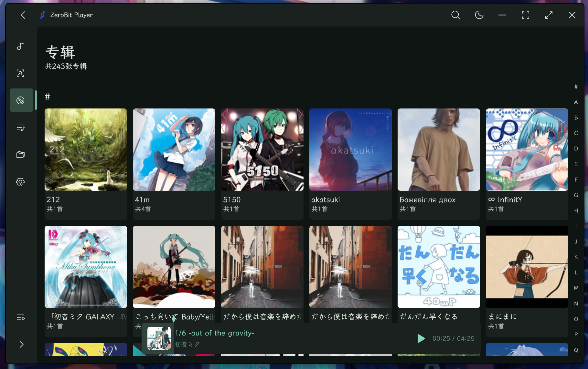Toggle dark mode with the moon icon

(479, 15)
